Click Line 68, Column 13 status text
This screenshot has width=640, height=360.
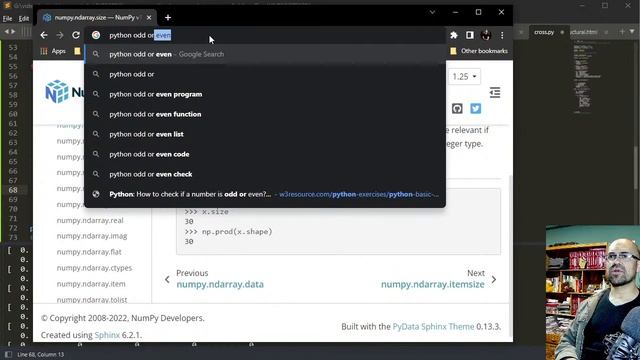point(40,355)
